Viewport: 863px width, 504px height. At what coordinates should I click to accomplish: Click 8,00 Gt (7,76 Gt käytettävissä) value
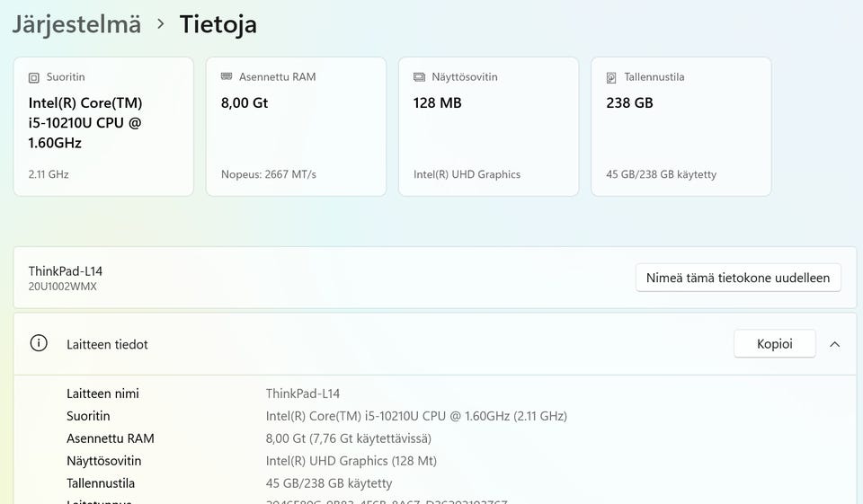click(x=349, y=438)
